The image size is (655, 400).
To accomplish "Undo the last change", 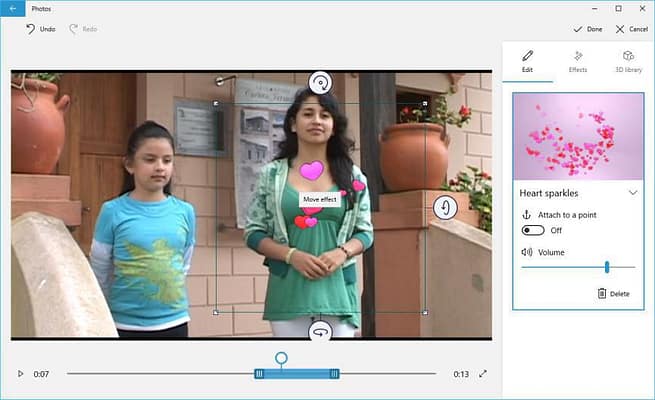I will click(41, 29).
